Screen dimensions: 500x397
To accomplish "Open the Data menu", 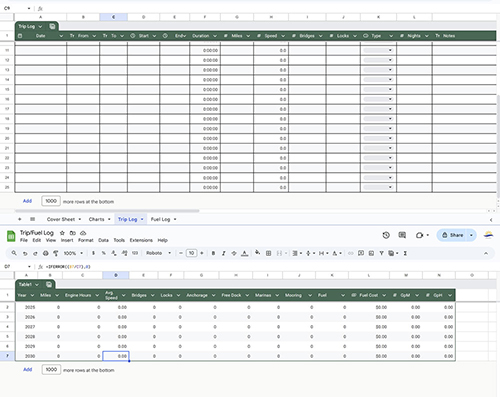I will 103,240.
